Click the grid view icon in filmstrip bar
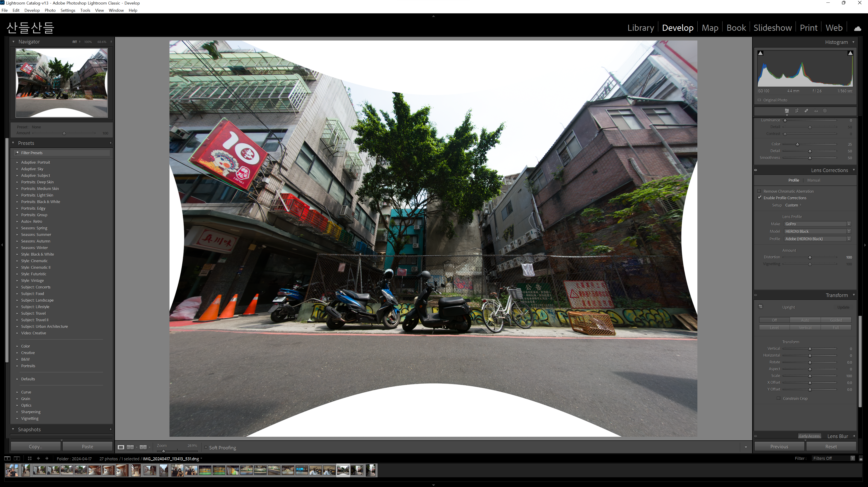868x487 pixels. coord(29,458)
